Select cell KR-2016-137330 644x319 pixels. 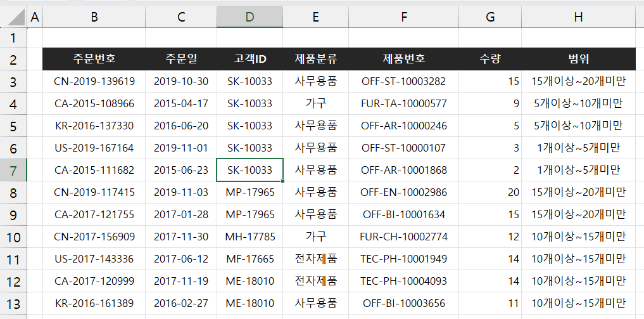tap(94, 126)
